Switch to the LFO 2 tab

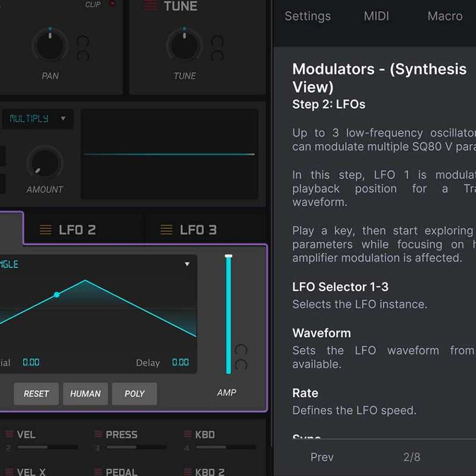pyautogui.click(x=77, y=230)
